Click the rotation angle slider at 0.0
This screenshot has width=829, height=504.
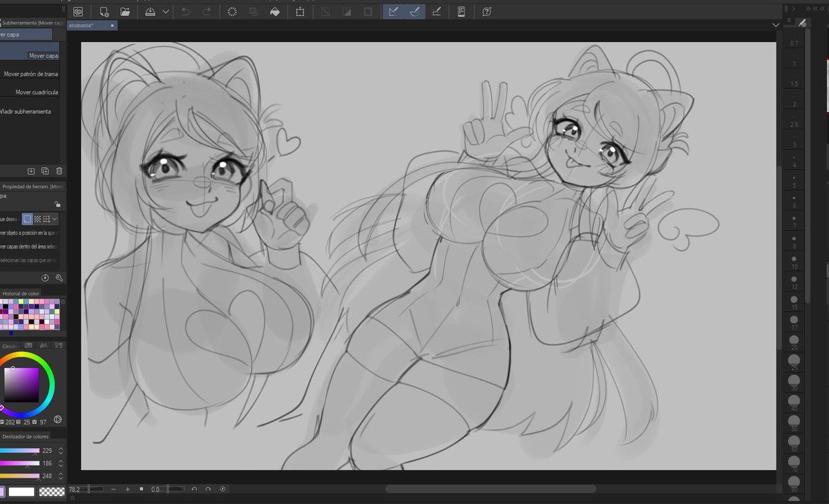168,490
